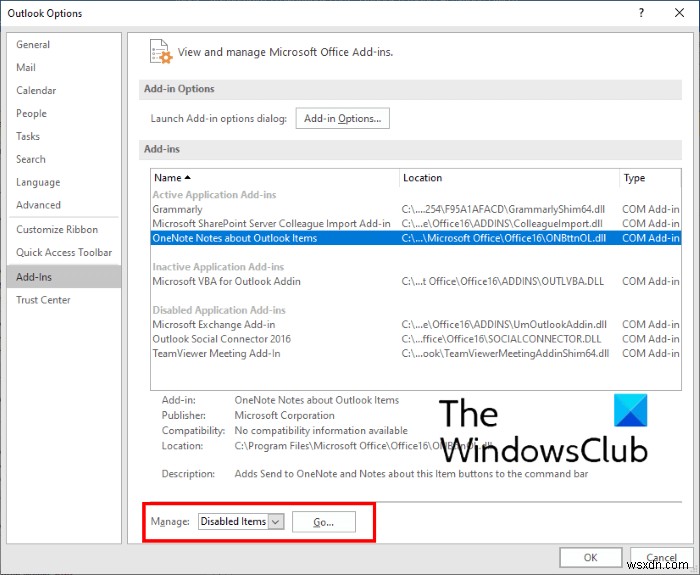Click the UmOutlookAddin.dll location cell
Image resolution: width=700 pixels, height=575 pixels.
point(504,325)
